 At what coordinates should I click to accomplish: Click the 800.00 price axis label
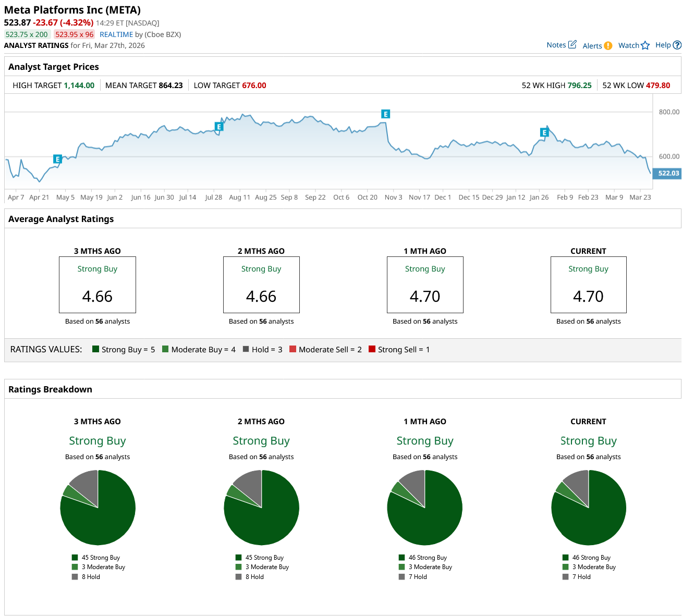tap(669, 112)
